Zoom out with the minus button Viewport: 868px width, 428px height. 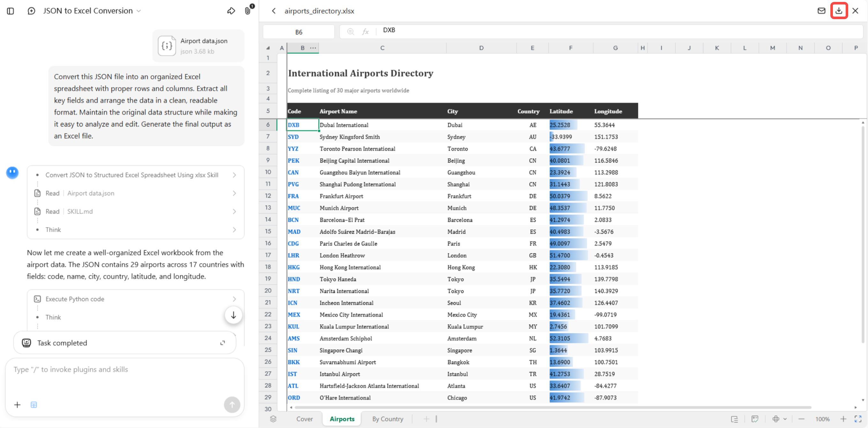click(802, 419)
